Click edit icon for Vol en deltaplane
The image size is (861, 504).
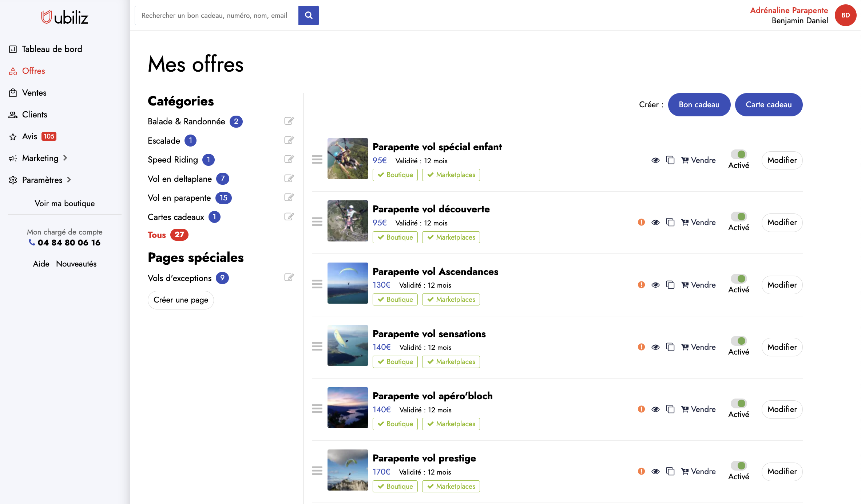point(289,179)
